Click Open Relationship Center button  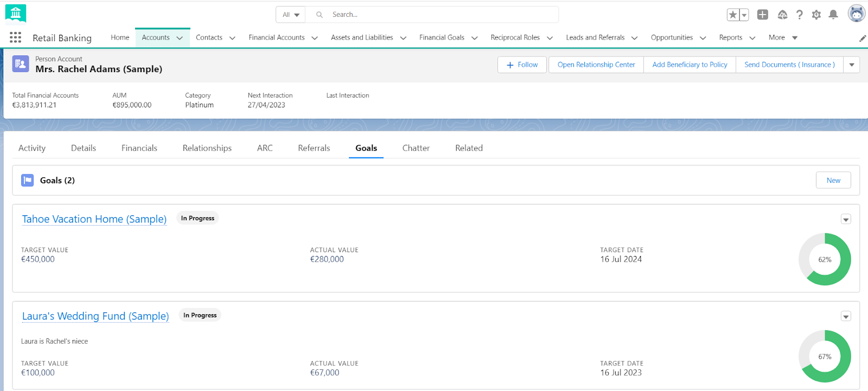pos(596,65)
